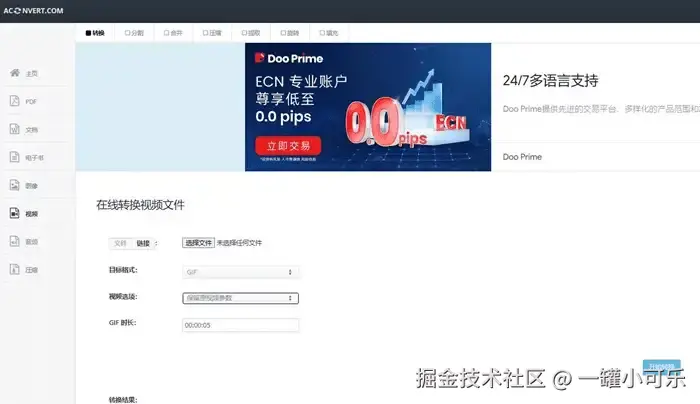Click the blue 开始转换 start button
Screen dimensions: 700x404
662,367
